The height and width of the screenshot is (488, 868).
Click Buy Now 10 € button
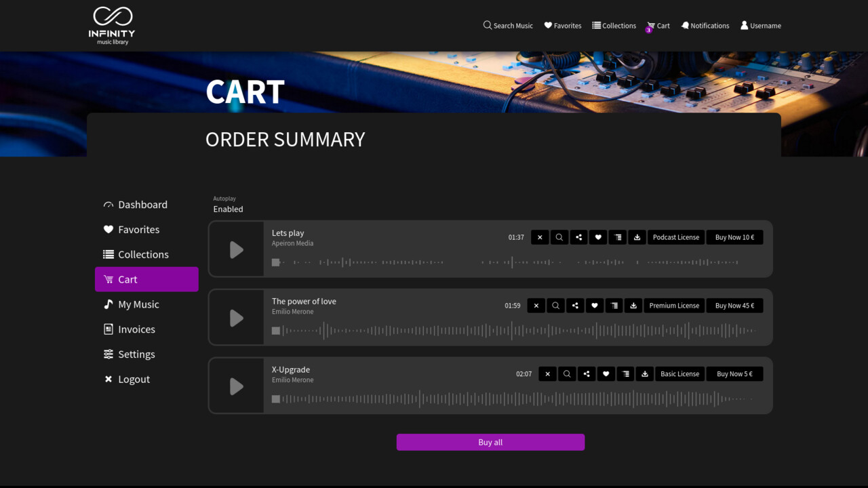(734, 237)
